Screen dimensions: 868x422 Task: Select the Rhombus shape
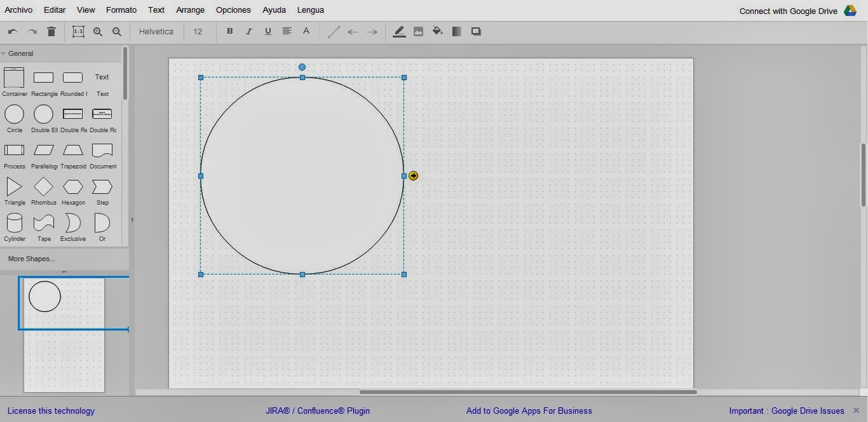[43, 187]
